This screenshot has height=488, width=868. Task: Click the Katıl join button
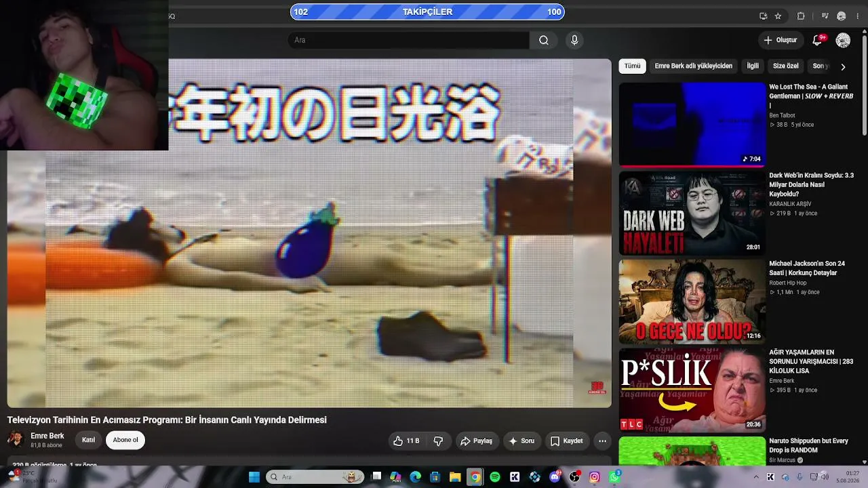pyautogui.click(x=89, y=441)
